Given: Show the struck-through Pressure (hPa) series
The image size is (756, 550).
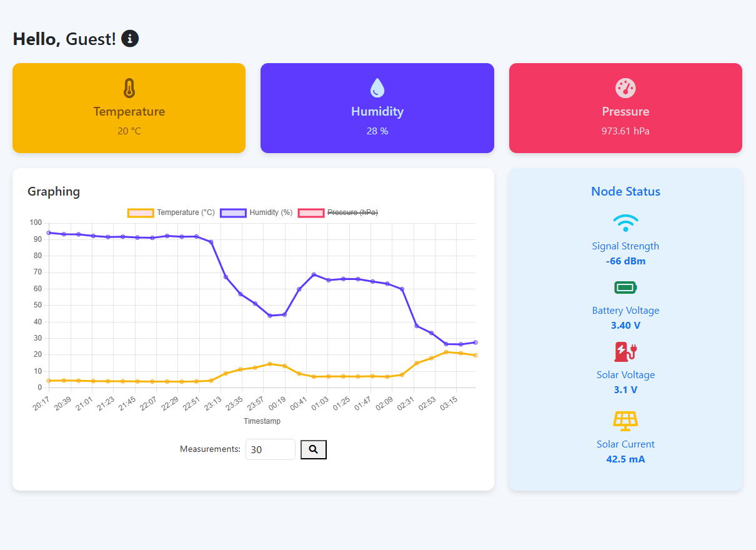Looking at the screenshot, I should tap(352, 212).
